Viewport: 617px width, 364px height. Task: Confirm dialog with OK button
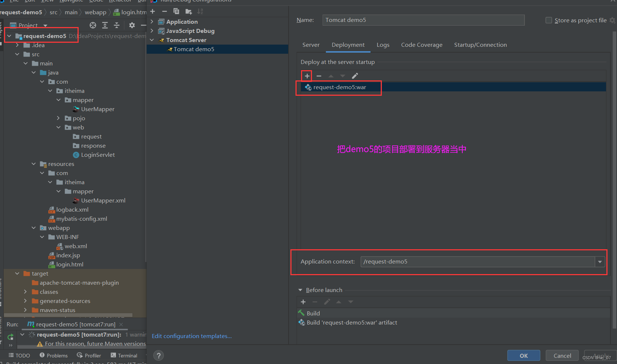tap(524, 356)
